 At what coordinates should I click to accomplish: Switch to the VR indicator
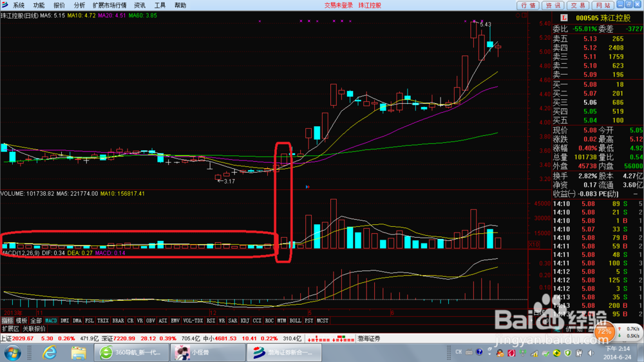pos(140,321)
